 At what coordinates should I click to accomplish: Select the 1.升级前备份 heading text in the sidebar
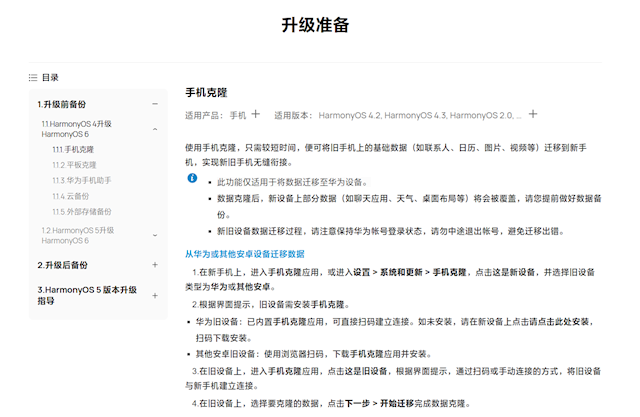click(61, 104)
